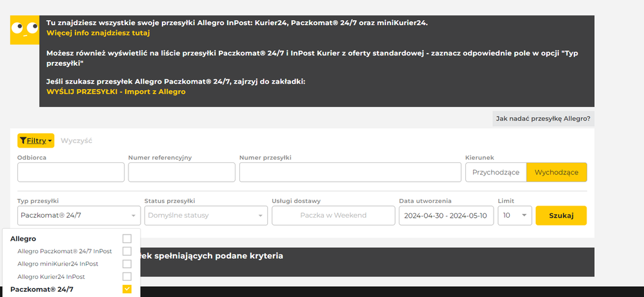Check Allegro Kurier24 InPost checkbox
644x297 pixels.
click(127, 276)
